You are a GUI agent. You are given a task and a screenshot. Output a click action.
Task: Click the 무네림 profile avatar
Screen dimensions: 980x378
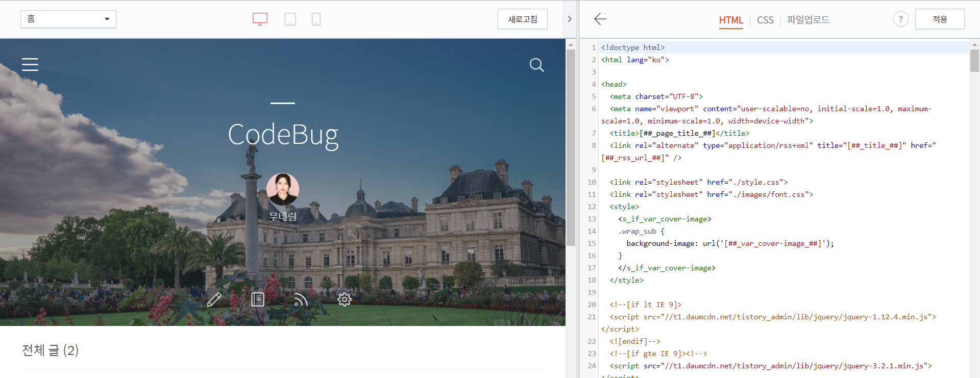point(283,189)
